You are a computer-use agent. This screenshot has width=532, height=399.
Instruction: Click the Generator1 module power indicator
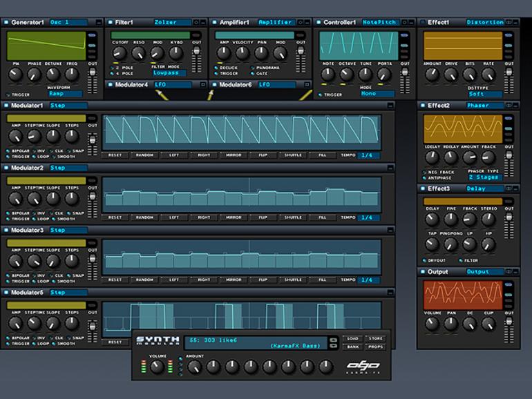click(6, 22)
